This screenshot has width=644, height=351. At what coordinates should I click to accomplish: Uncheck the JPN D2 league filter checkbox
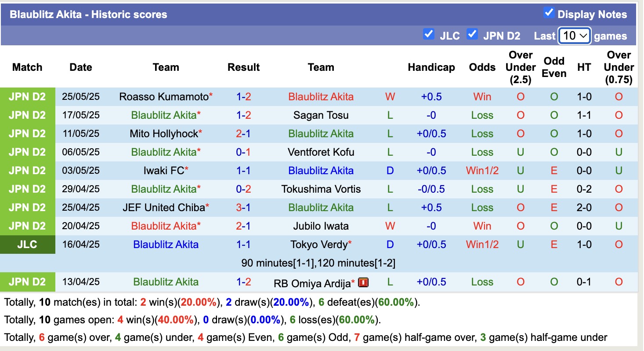pyautogui.click(x=472, y=34)
